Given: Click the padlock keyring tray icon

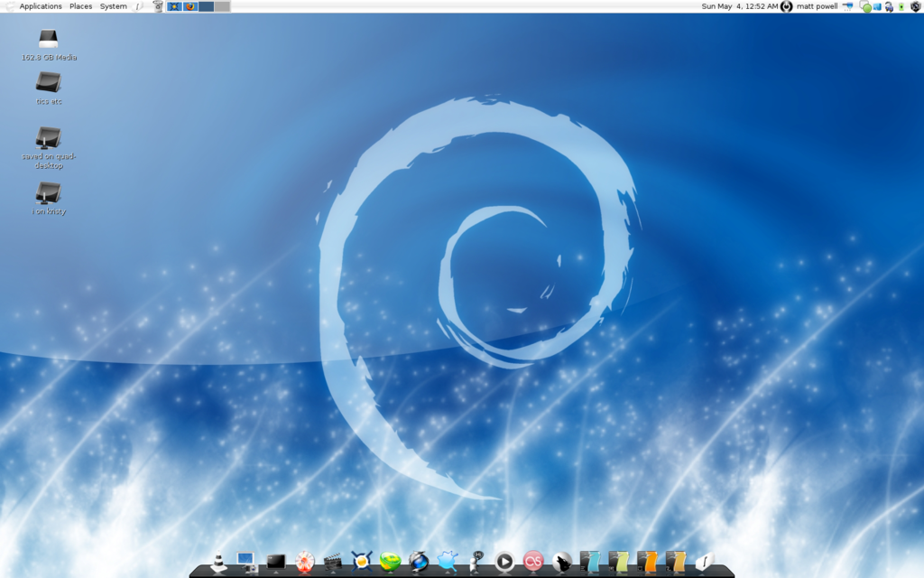Looking at the screenshot, I should coord(889,7).
